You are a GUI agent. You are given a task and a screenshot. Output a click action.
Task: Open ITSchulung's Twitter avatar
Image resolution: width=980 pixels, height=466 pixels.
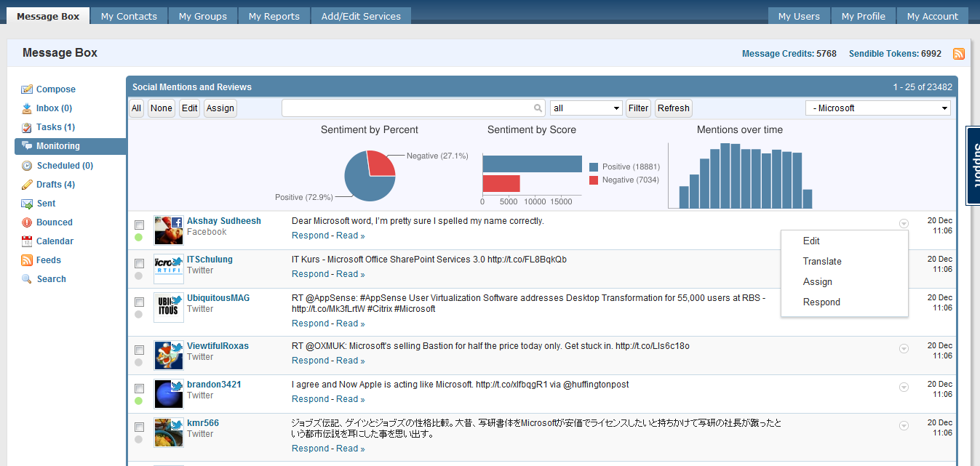point(169,269)
